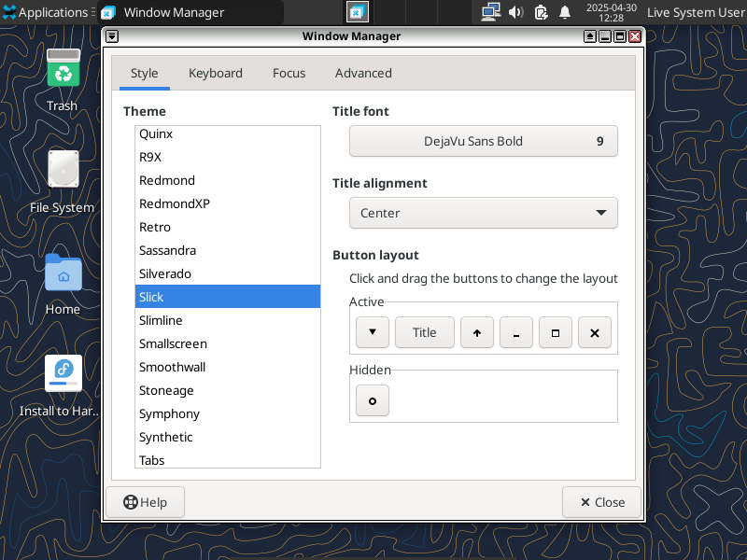Open the notifications bell icon

(565, 12)
